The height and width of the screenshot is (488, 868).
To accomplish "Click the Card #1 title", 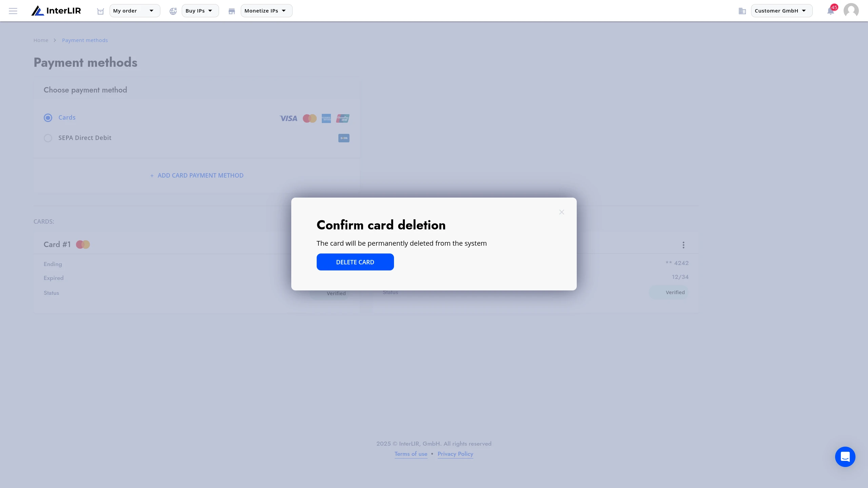I will click(57, 244).
